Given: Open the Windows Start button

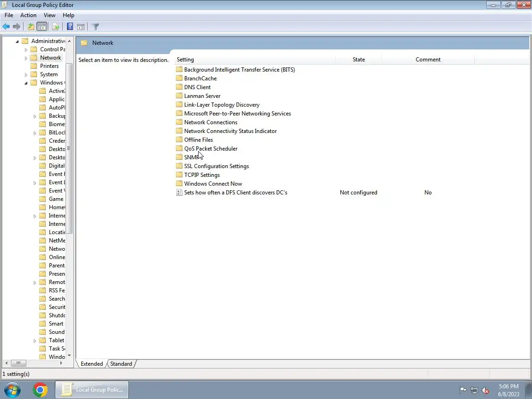Looking at the screenshot, I should click(12, 390).
